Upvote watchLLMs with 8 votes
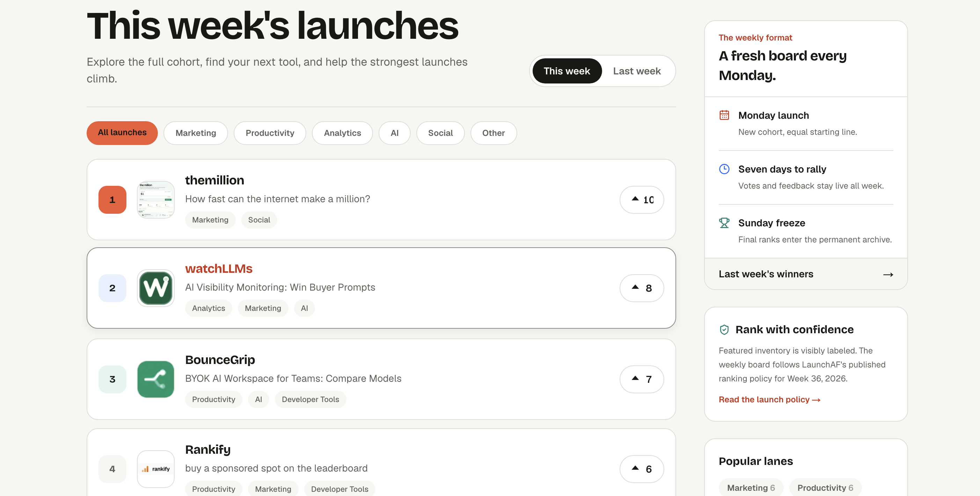980x496 pixels. pyautogui.click(x=642, y=288)
